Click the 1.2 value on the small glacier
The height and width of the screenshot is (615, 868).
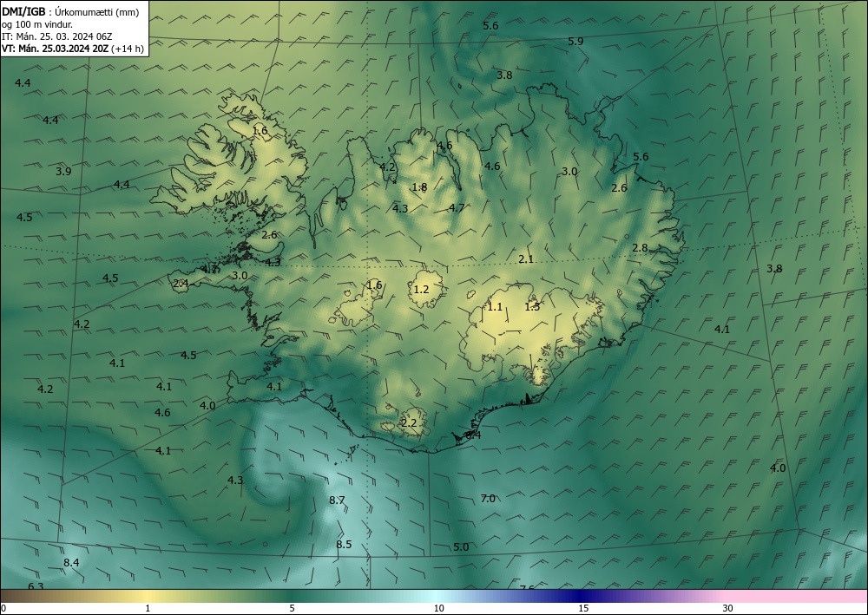click(421, 289)
